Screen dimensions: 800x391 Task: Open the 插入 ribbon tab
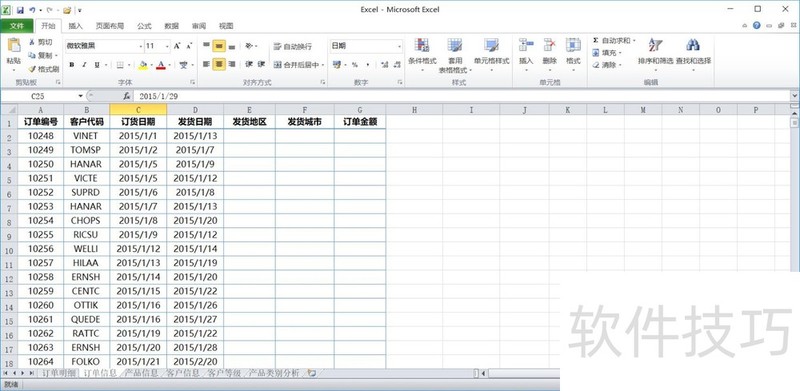tap(76, 26)
